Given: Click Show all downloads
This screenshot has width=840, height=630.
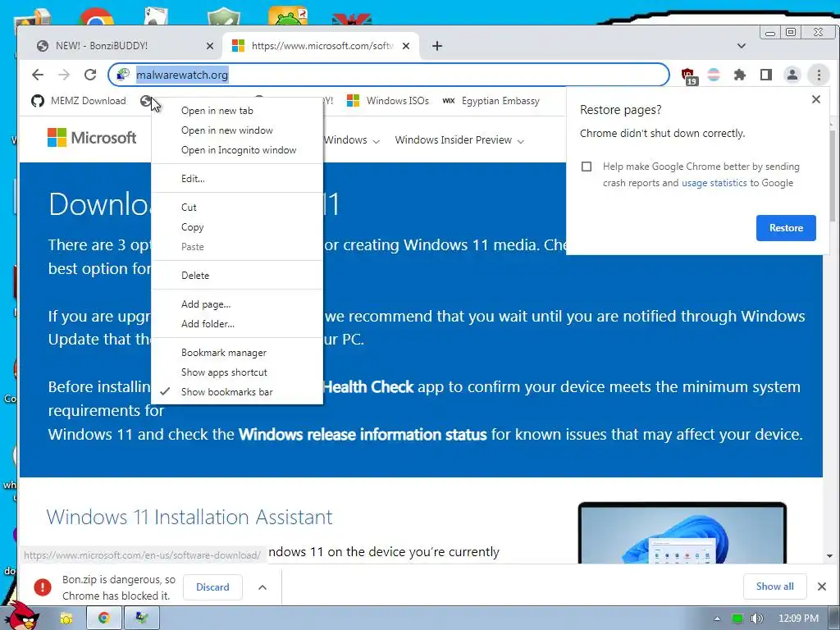Looking at the screenshot, I should click(774, 586).
